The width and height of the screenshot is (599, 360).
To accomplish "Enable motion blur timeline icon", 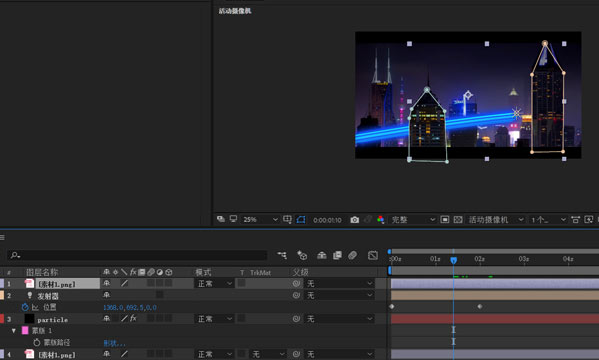I will pos(352,255).
